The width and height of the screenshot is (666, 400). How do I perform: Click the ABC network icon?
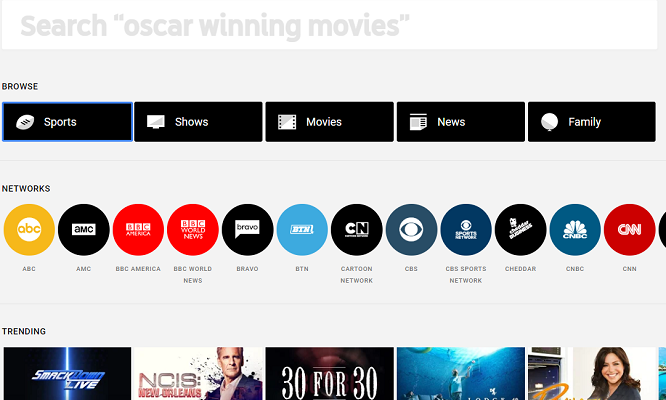29,230
